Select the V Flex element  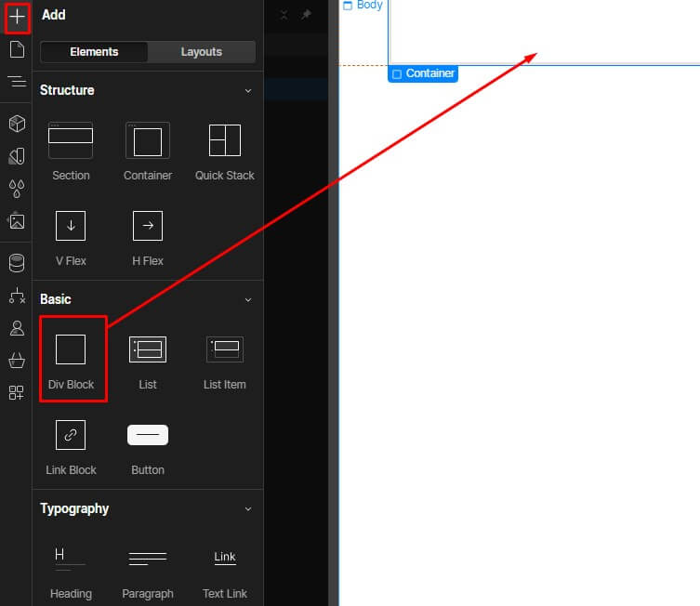(x=71, y=239)
